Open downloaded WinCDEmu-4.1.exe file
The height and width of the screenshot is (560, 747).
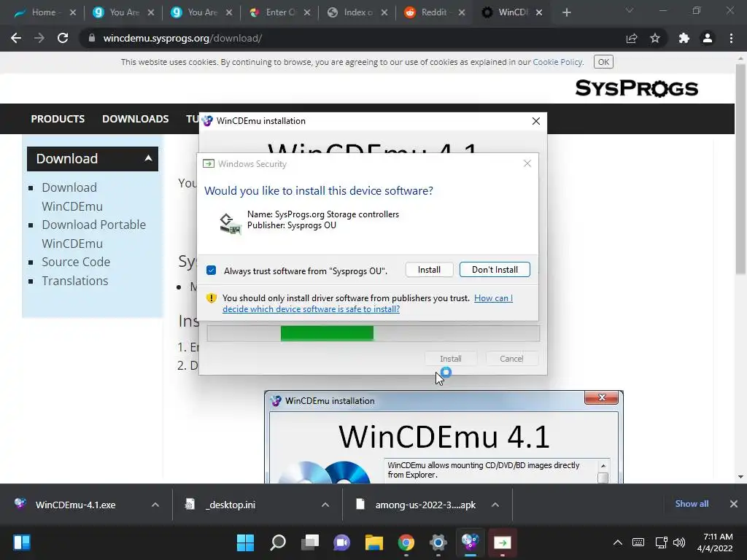click(75, 505)
